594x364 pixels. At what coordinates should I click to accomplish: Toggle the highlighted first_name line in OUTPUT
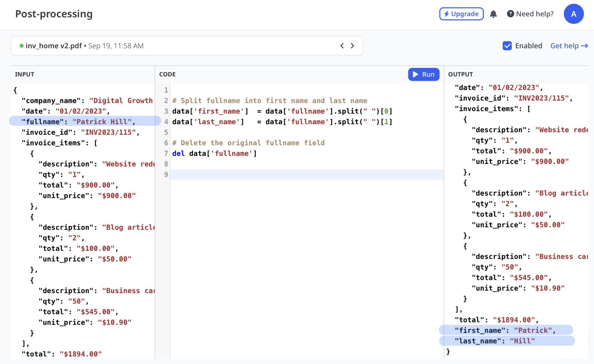point(505,330)
